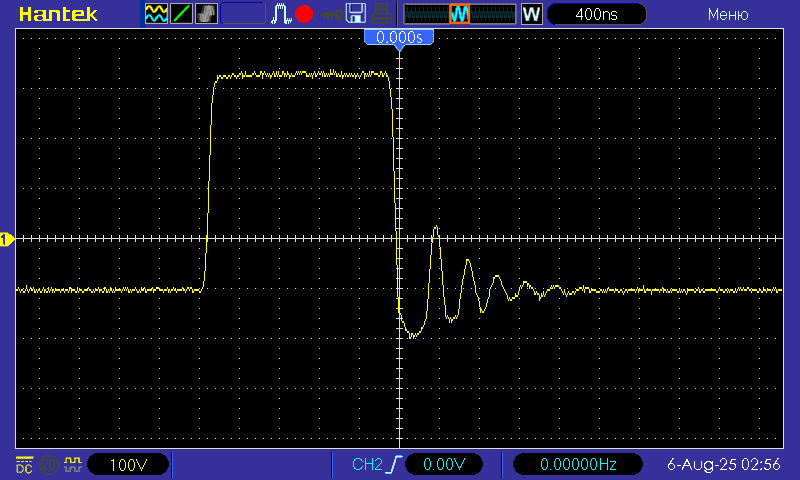Click the yellow square wave probe icon
800x480 pixels.
[x=73, y=464]
